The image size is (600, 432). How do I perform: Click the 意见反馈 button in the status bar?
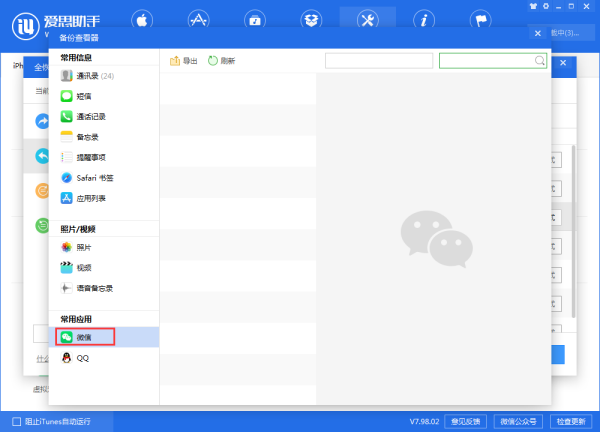click(465, 422)
